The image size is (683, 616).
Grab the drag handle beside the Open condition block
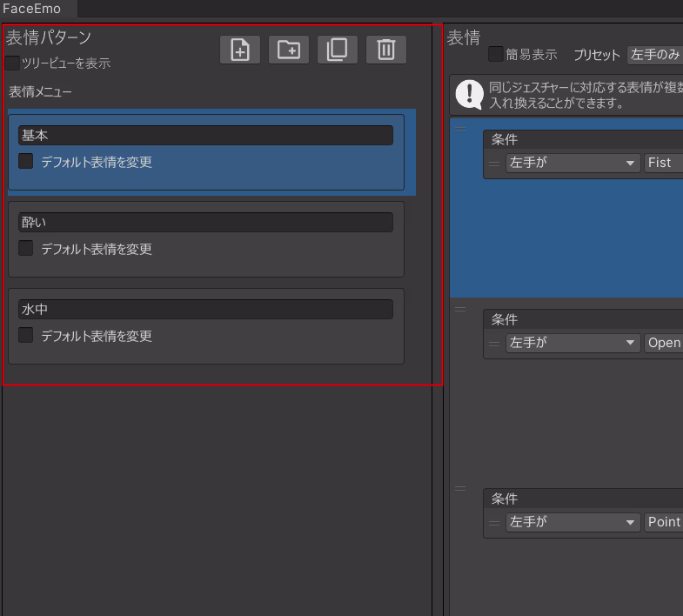click(x=460, y=310)
